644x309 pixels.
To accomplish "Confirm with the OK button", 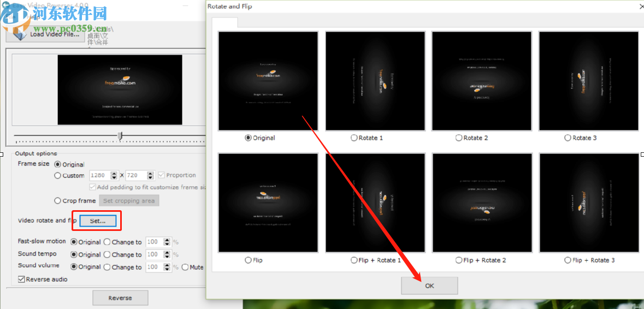I will (x=430, y=286).
